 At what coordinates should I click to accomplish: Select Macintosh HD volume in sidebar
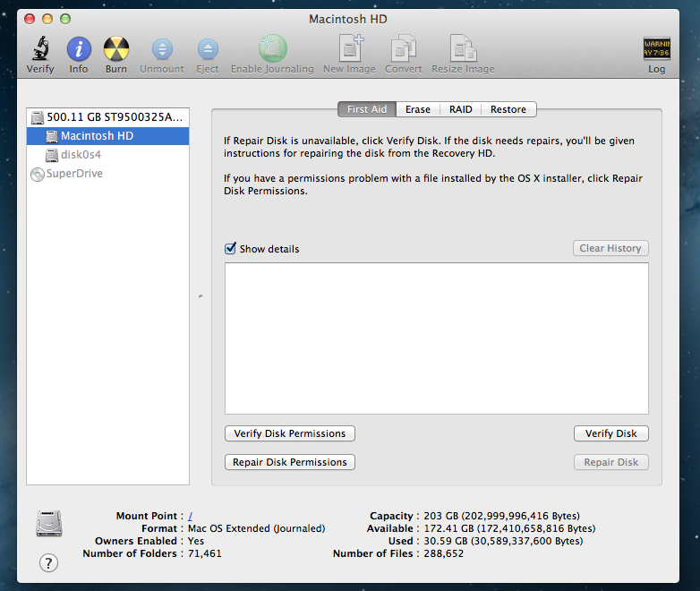107,136
